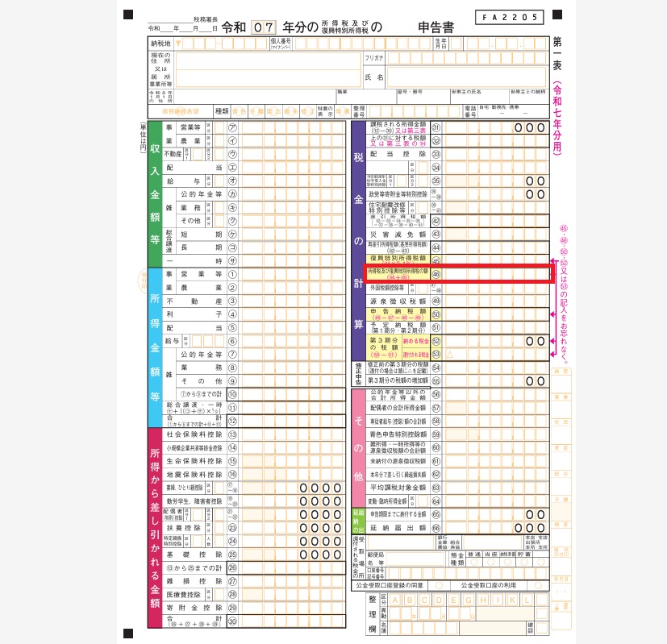Click the FA2205 form code box

pyautogui.click(x=507, y=16)
